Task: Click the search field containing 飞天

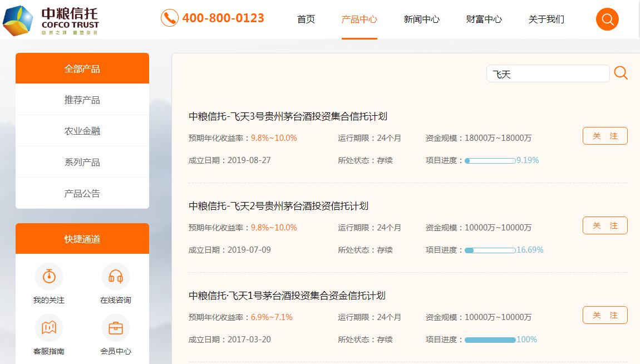Action: point(548,74)
